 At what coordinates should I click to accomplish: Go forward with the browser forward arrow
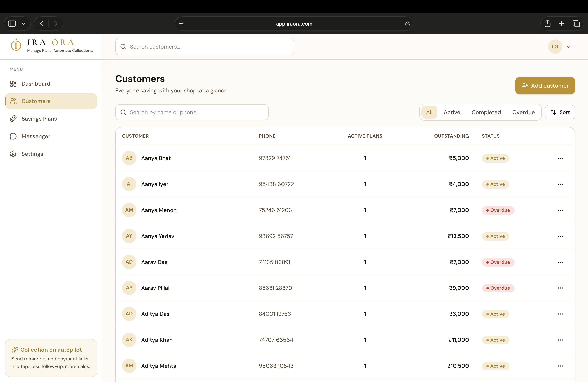pos(56,24)
